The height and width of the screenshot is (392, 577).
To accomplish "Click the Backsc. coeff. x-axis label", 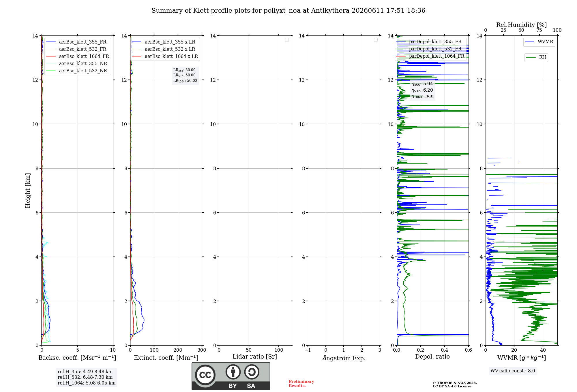I will pyautogui.click(x=77, y=358).
